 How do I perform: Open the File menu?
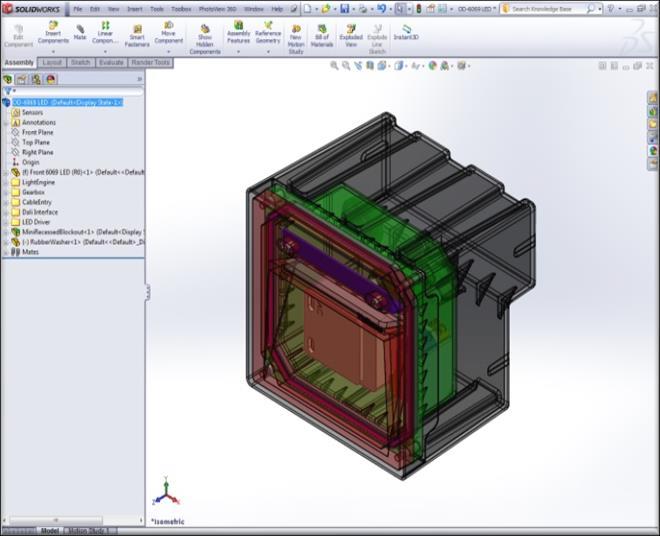[78, 9]
